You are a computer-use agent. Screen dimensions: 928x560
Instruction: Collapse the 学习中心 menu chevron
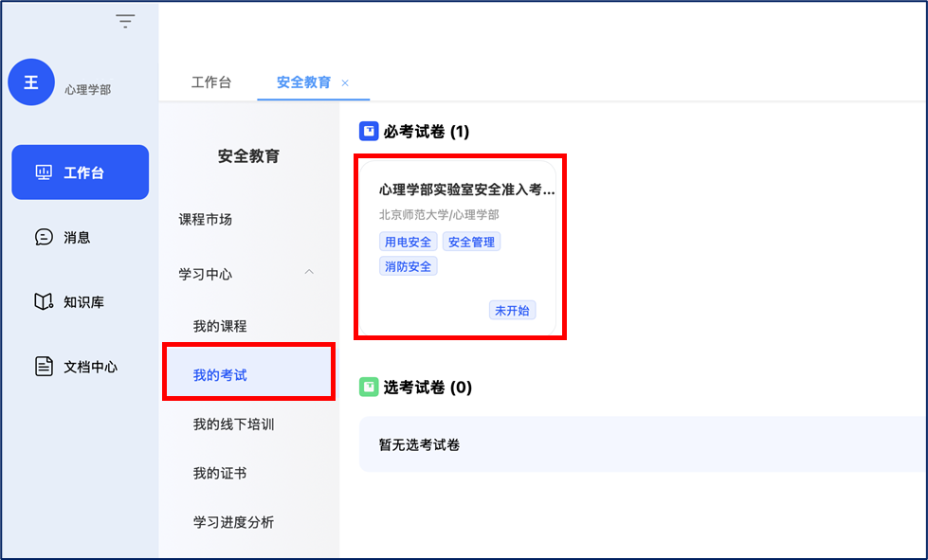pyautogui.click(x=308, y=273)
